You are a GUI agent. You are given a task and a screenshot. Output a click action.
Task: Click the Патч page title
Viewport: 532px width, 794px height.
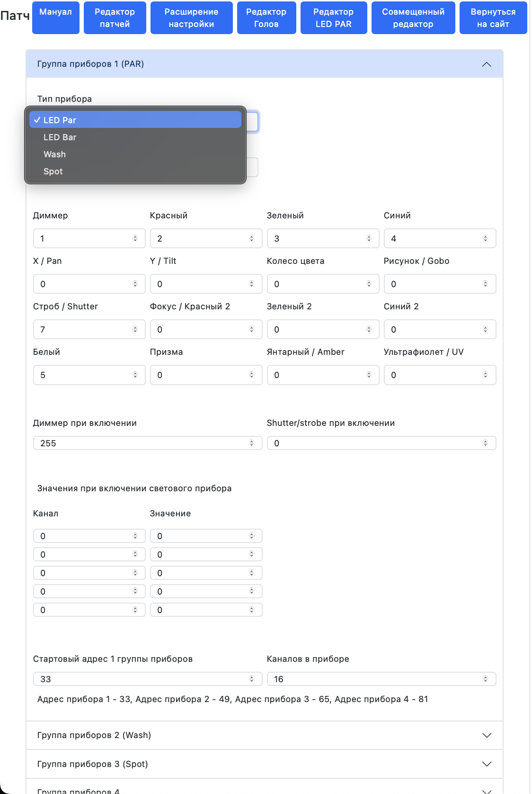[x=15, y=16]
